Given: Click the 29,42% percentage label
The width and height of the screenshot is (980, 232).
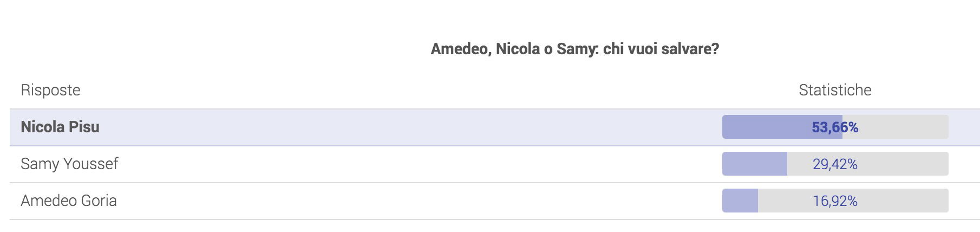Looking at the screenshot, I should point(835,164).
